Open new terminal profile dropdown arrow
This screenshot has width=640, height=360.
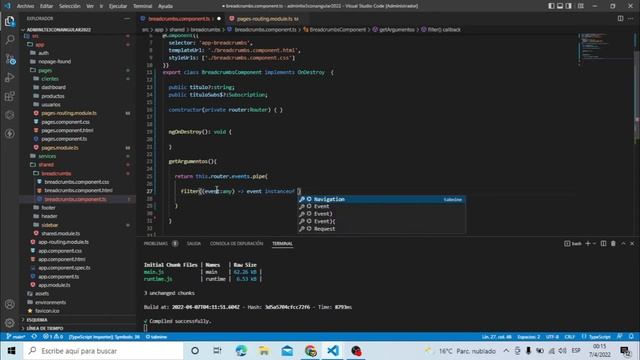(594, 243)
